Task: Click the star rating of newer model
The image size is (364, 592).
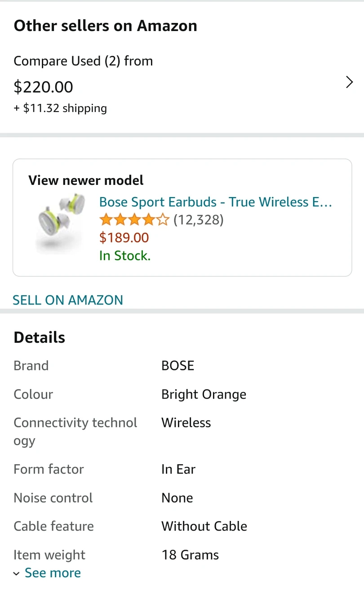Action: [x=134, y=220]
